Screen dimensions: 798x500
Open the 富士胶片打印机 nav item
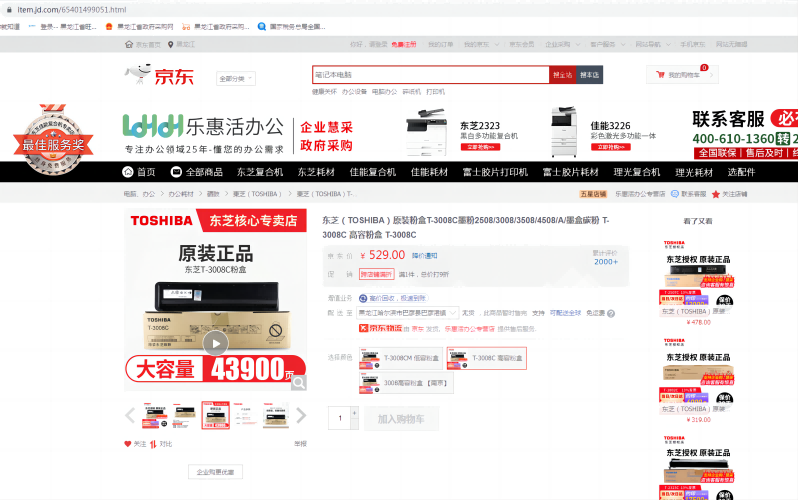(495, 172)
